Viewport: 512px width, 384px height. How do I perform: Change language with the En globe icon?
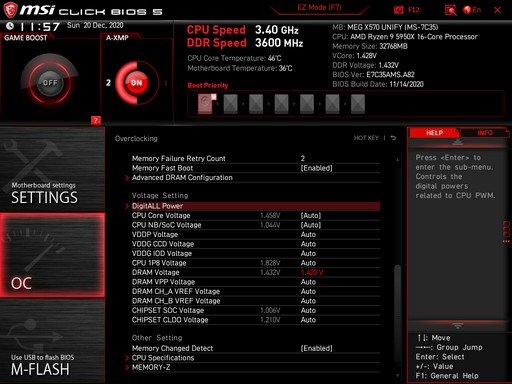coord(472,10)
